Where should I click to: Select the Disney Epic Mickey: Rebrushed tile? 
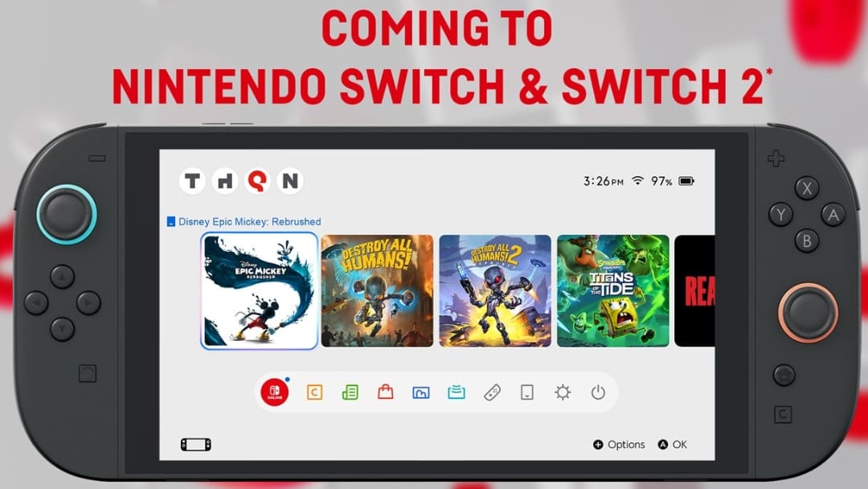pyautogui.click(x=259, y=291)
